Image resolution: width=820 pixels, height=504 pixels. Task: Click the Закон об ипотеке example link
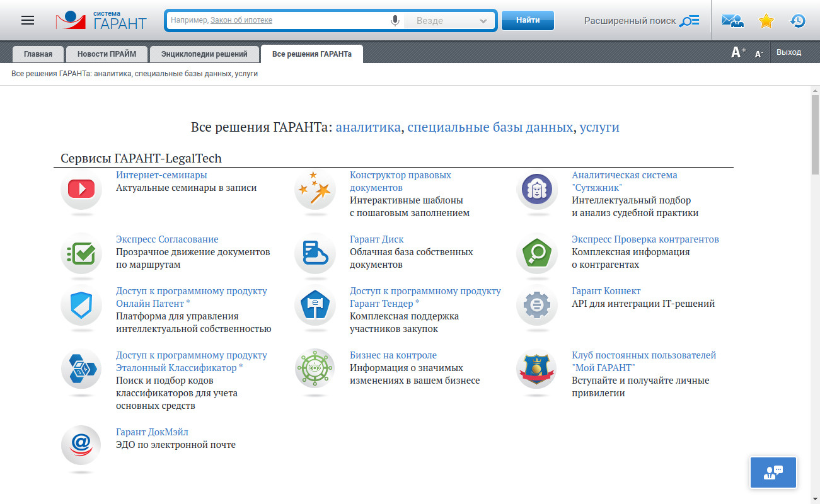click(241, 21)
